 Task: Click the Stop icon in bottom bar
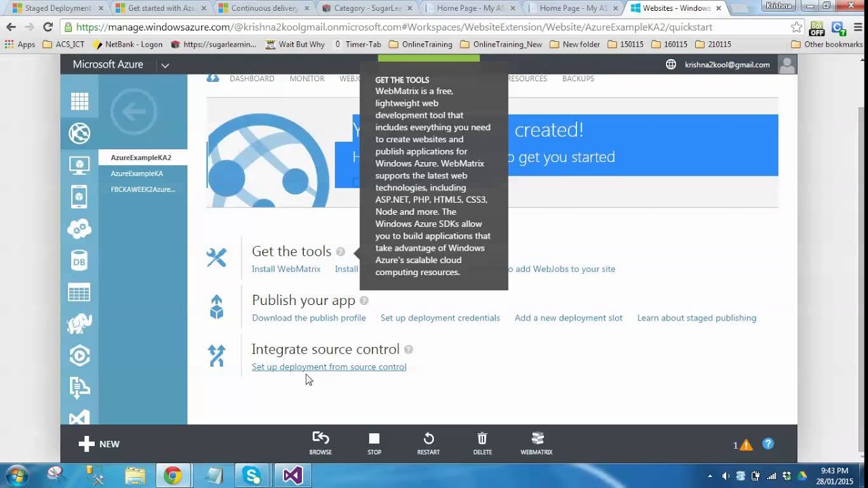[x=374, y=443]
